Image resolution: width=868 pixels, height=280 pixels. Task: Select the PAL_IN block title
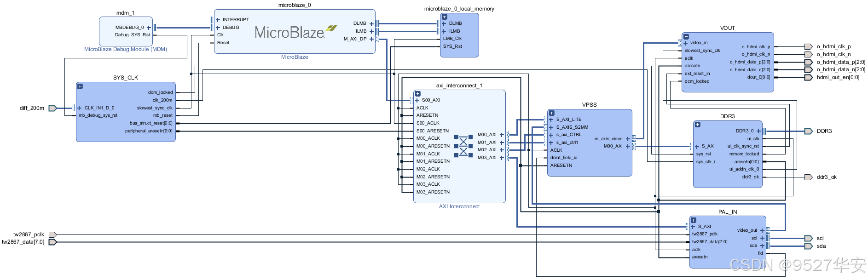pos(728,212)
